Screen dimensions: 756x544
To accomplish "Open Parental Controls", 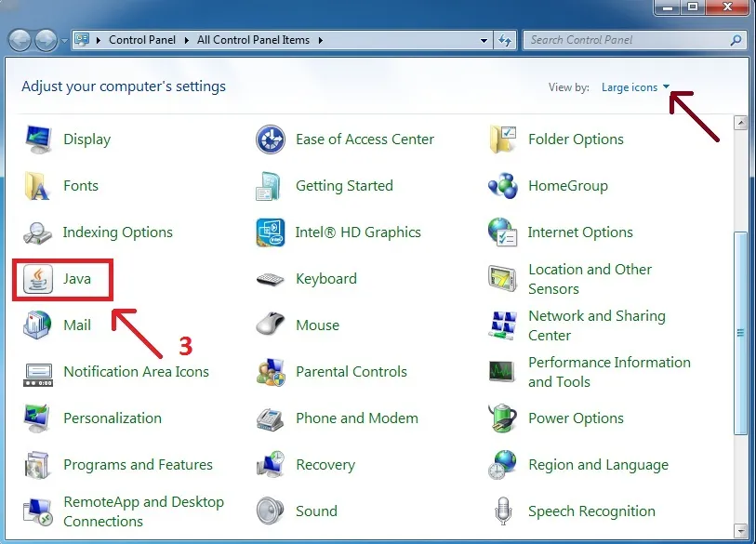I will coord(351,372).
